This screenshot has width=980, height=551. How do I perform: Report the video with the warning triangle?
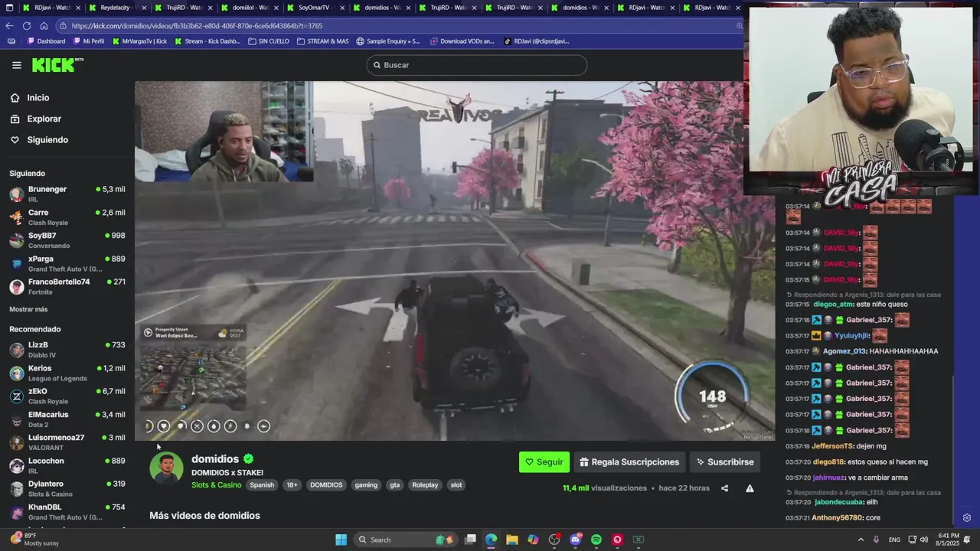point(750,488)
